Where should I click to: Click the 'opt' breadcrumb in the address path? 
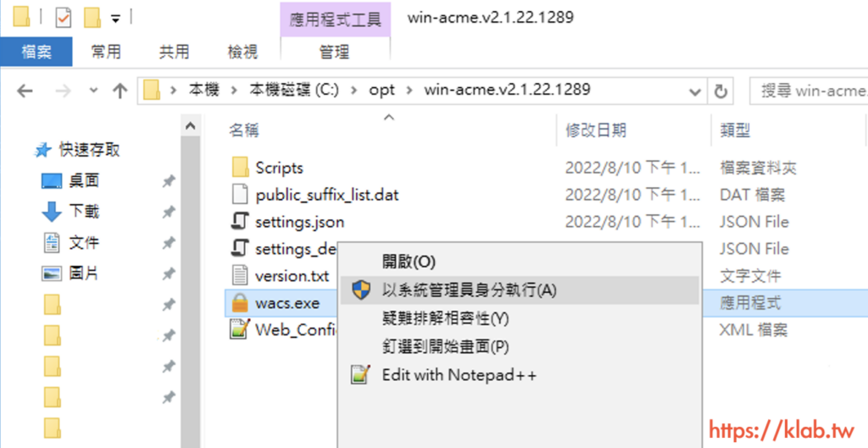(x=382, y=90)
